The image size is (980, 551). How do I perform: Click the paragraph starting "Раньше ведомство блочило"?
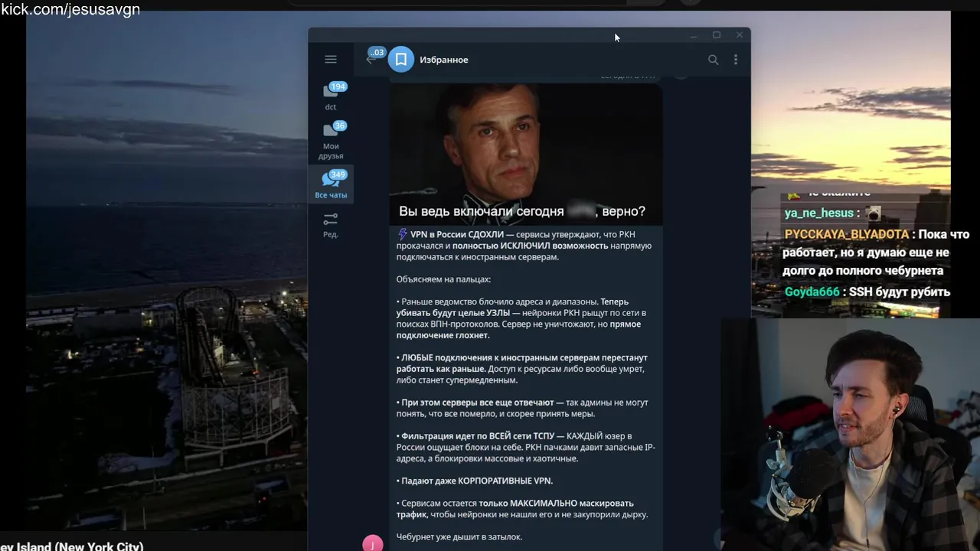pyautogui.click(x=521, y=318)
